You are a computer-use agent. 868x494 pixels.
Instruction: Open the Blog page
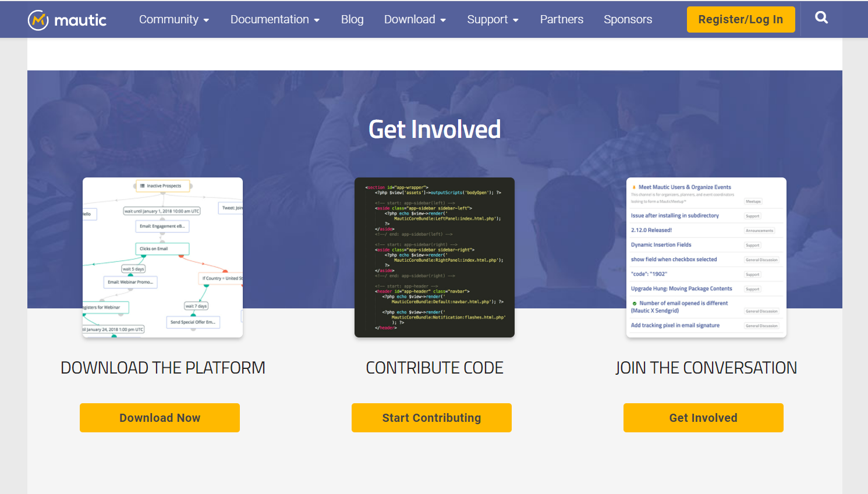coord(352,19)
